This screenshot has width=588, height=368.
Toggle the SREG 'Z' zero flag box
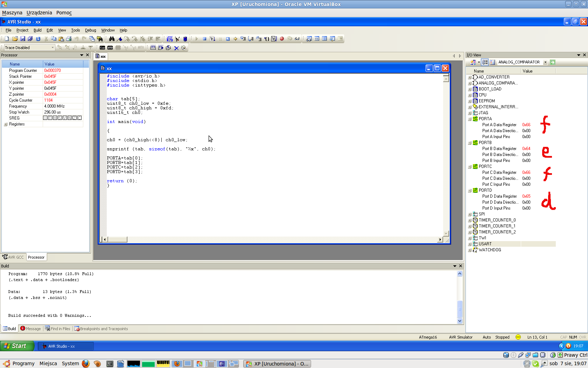(x=75, y=118)
